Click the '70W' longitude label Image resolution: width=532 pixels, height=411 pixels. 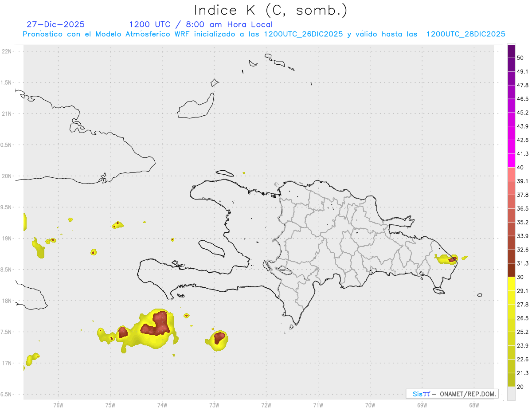pyautogui.click(x=370, y=405)
